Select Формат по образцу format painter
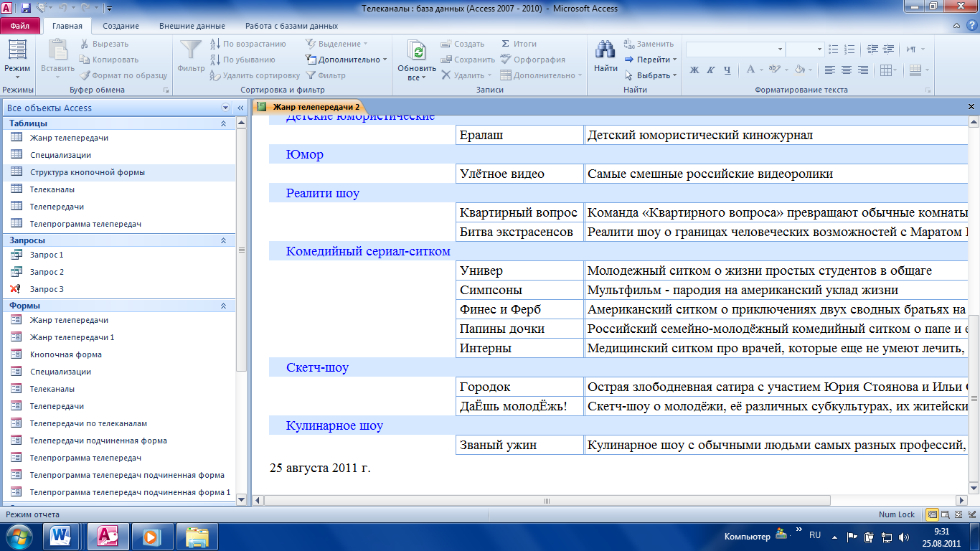The image size is (980, 551). (123, 75)
